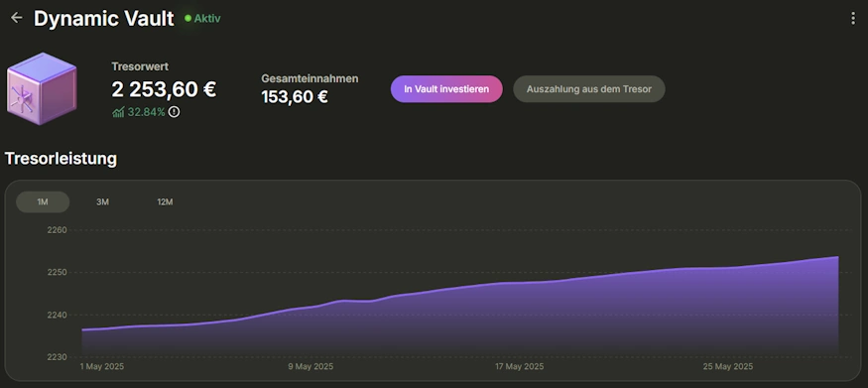868x388 pixels.
Task: Open the three-dot options menu
Action: [852, 18]
